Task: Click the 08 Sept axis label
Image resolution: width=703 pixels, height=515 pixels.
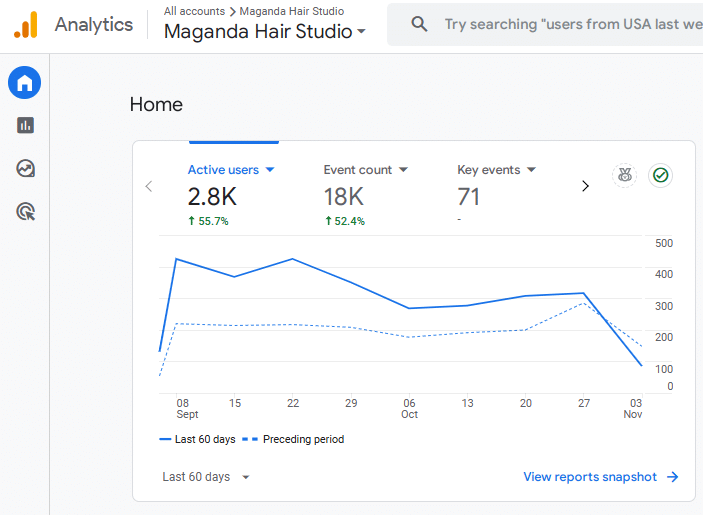Action: click(x=187, y=408)
